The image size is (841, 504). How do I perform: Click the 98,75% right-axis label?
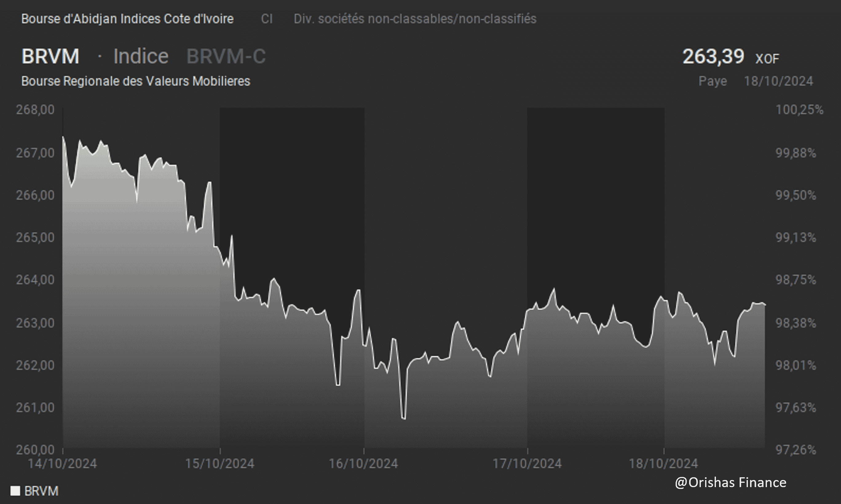click(x=796, y=280)
